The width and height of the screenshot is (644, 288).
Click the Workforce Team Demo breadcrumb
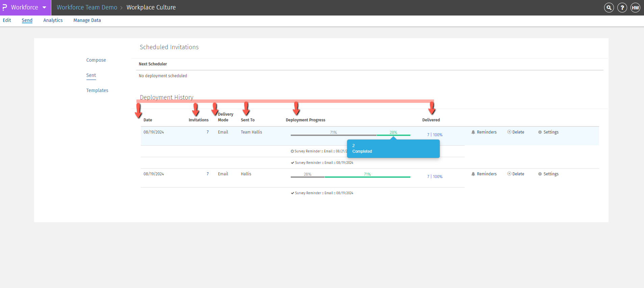pos(87,7)
